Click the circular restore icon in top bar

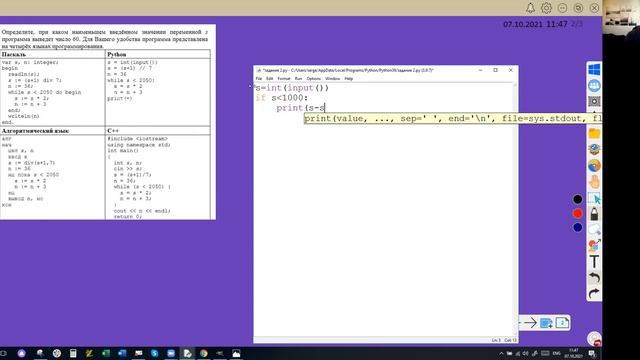pyautogui.click(x=578, y=8)
